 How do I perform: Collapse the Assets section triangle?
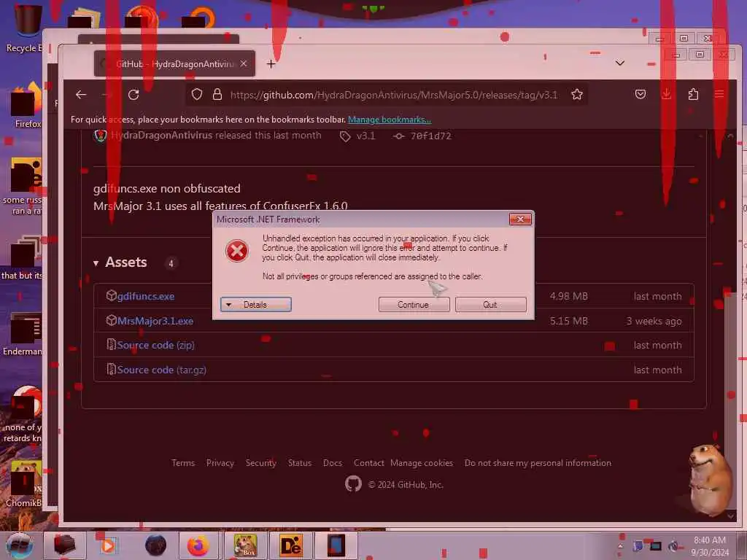coord(96,262)
